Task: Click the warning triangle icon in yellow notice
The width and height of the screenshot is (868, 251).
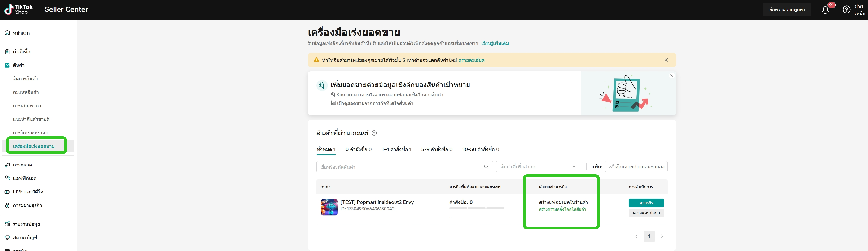Action: [x=316, y=60]
